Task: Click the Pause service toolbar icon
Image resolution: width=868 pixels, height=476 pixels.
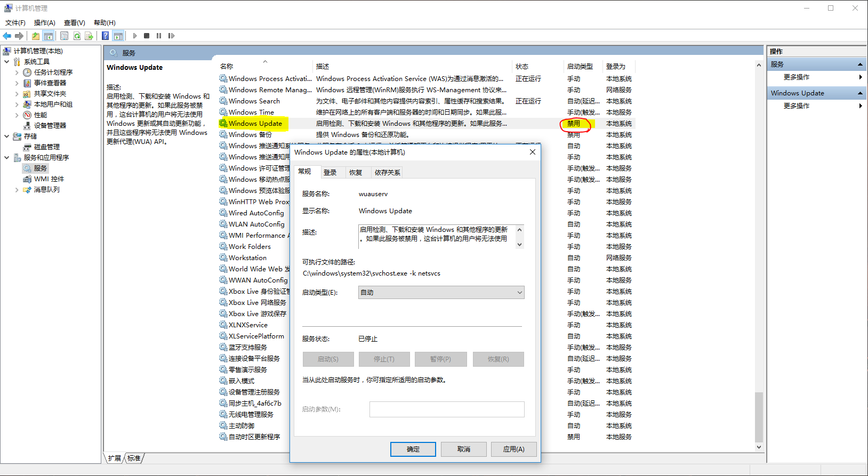Action: (159, 36)
